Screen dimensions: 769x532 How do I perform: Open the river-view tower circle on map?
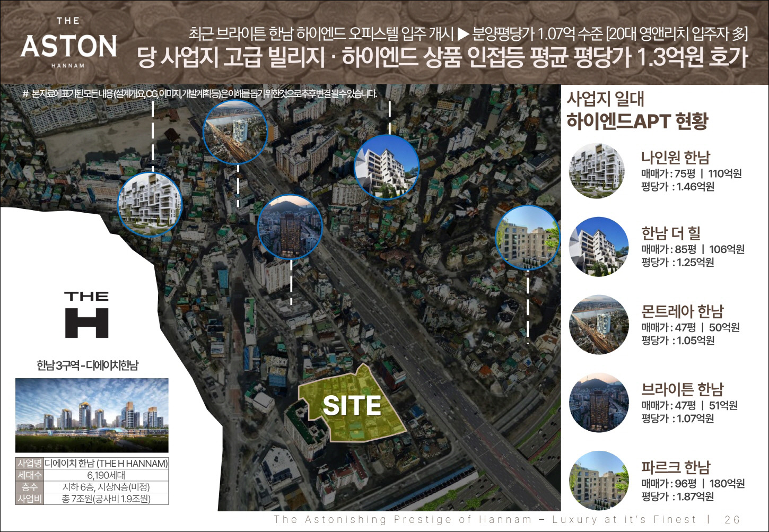click(235, 131)
